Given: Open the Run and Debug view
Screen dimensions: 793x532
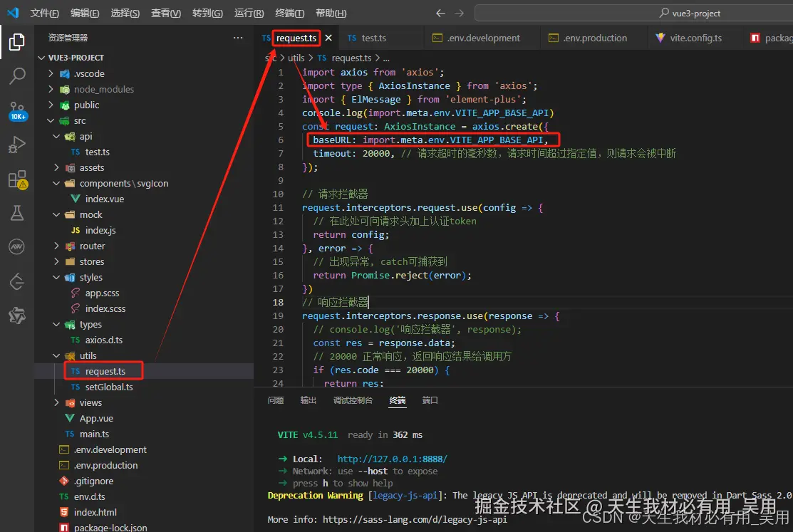Looking at the screenshot, I should [x=17, y=145].
